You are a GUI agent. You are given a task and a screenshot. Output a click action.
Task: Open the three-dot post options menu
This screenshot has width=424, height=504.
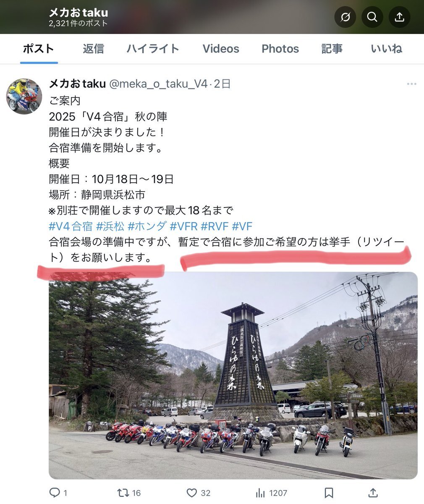(411, 84)
